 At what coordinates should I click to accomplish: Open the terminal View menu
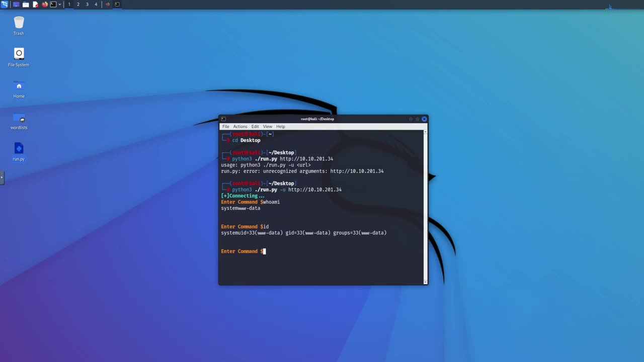click(268, 127)
